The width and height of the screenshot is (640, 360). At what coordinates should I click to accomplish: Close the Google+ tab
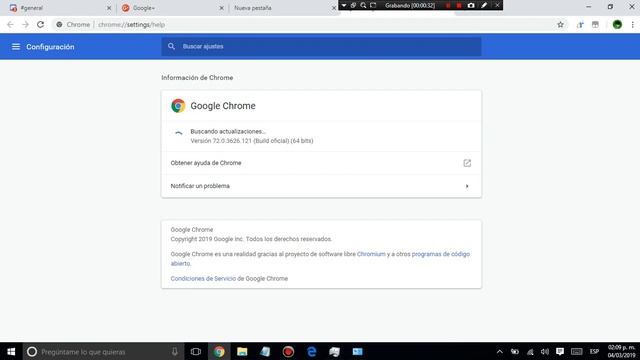222,8
